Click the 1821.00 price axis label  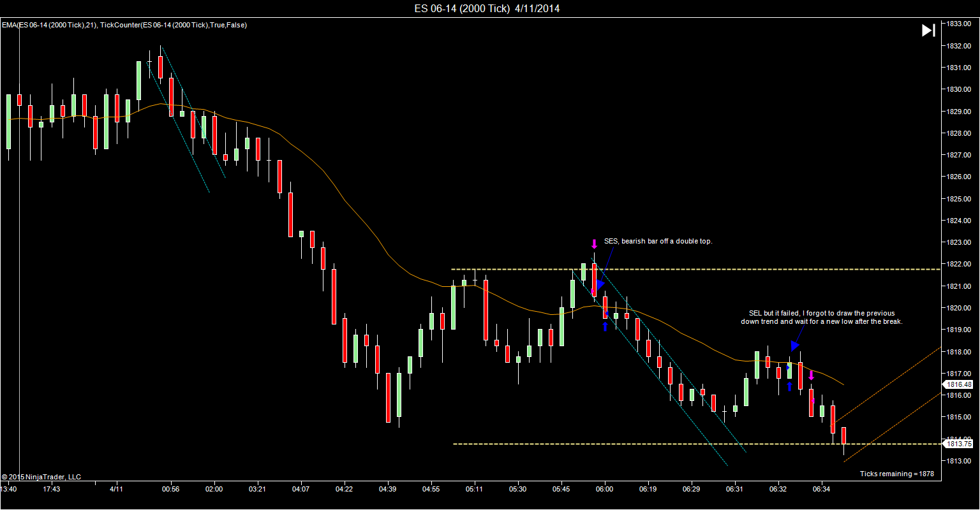pyautogui.click(x=958, y=286)
